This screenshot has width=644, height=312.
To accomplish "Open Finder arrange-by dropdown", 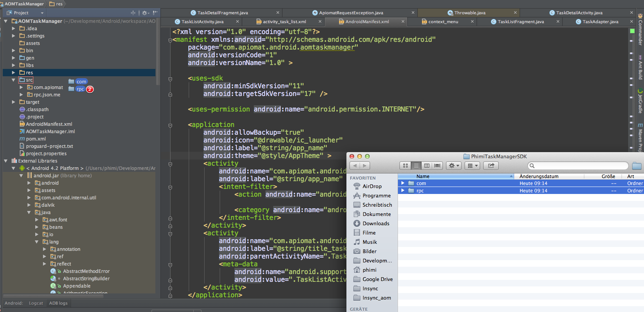I will coord(472,166).
